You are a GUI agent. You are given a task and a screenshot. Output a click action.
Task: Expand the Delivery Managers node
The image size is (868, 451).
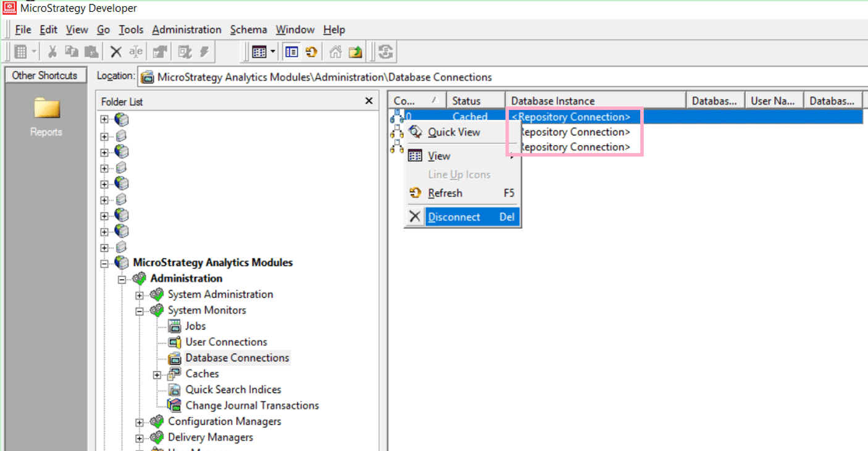click(140, 438)
